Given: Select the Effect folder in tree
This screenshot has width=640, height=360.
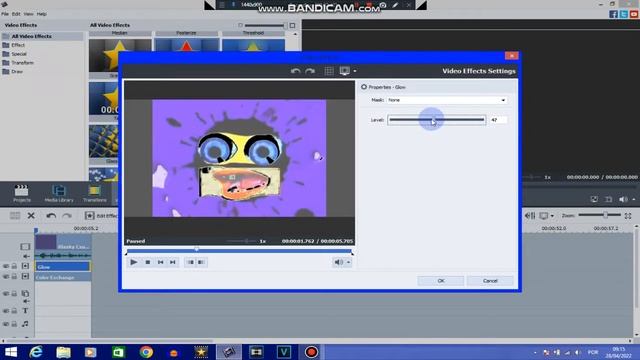Looking at the screenshot, I should click(18, 45).
